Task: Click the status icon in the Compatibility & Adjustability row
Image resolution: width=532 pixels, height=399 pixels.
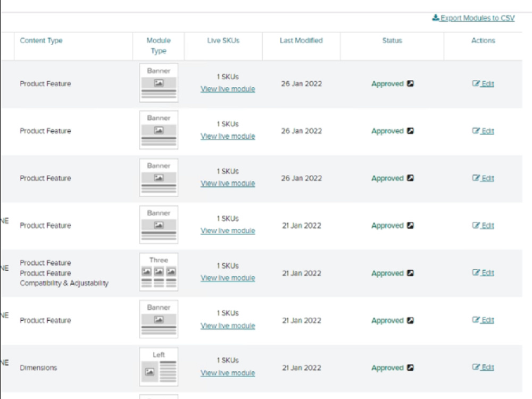Action: click(x=410, y=273)
